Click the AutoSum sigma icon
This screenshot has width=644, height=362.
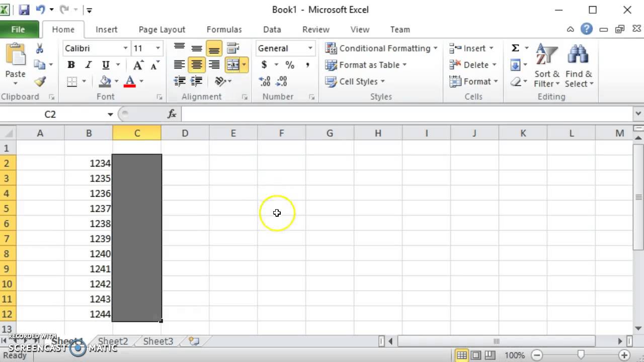click(x=515, y=48)
